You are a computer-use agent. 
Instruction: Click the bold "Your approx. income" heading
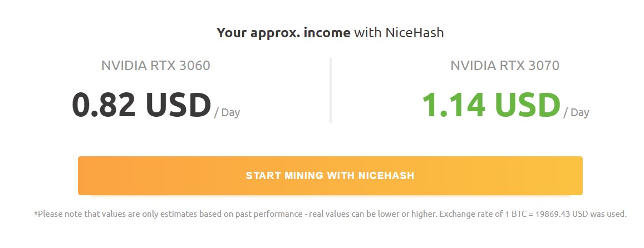(x=283, y=32)
